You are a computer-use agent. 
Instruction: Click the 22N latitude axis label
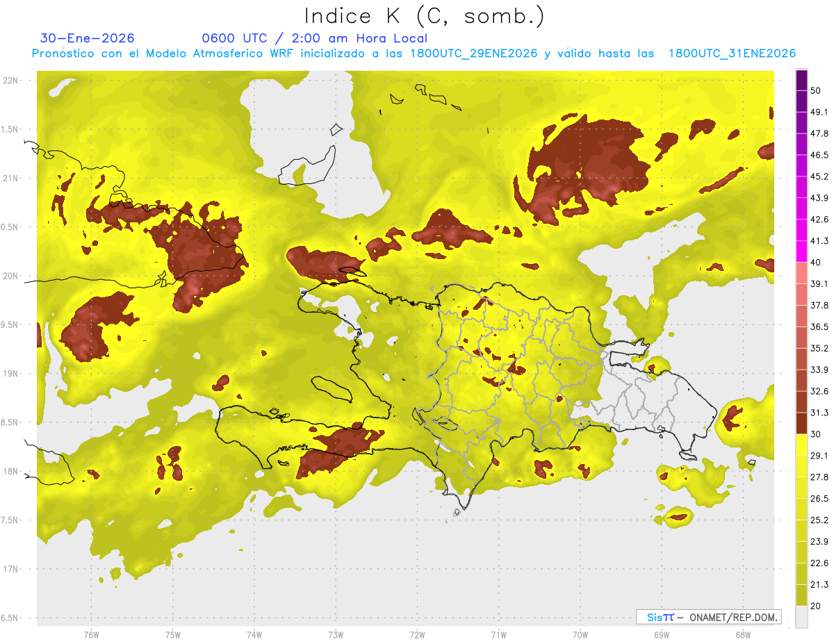11,80
